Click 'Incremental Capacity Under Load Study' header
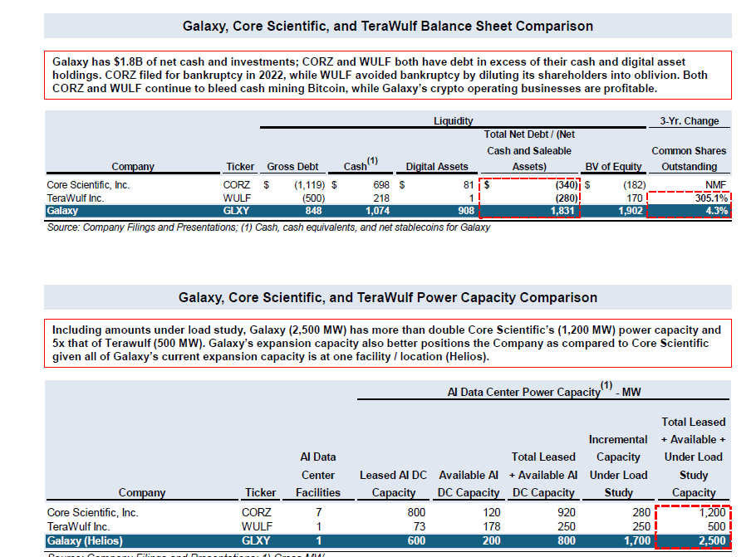This screenshot has width=756, height=557. 618,466
